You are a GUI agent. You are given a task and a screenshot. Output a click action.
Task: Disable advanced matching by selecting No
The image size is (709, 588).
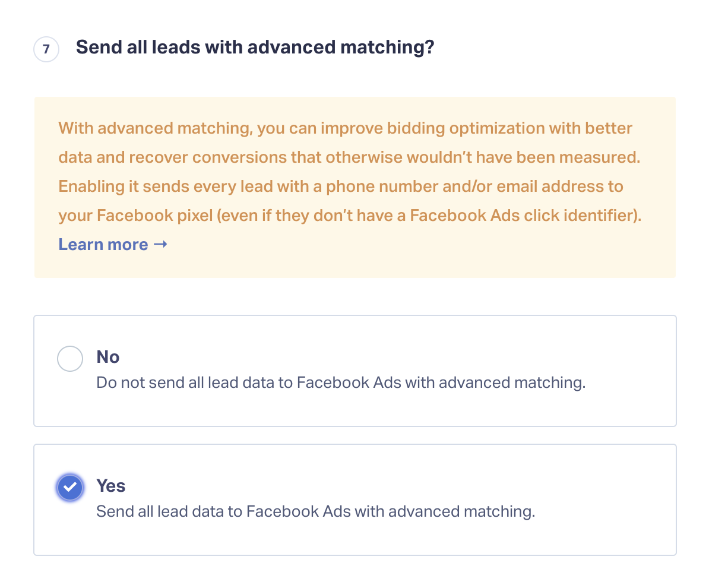[70, 358]
